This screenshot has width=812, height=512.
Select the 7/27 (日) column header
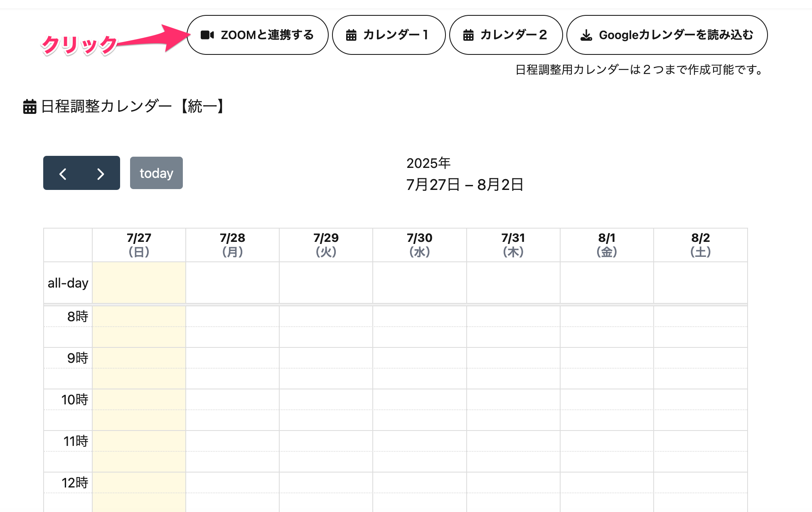pos(139,245)
